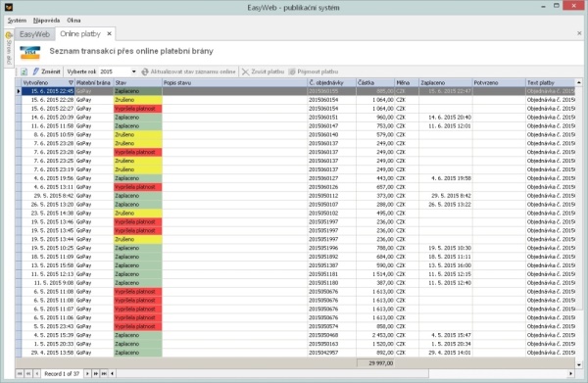Open the Strom akcí side panel
This screenshot has width=588, height=383.
9,49
